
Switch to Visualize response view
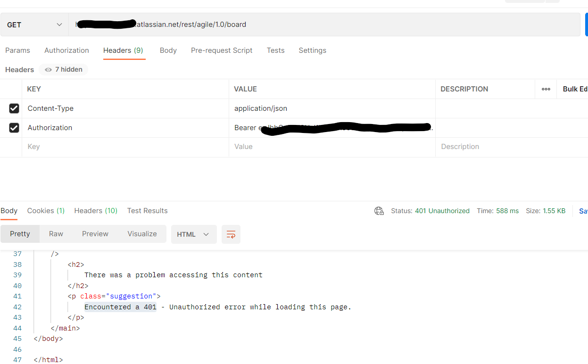(x=142, y=234)
